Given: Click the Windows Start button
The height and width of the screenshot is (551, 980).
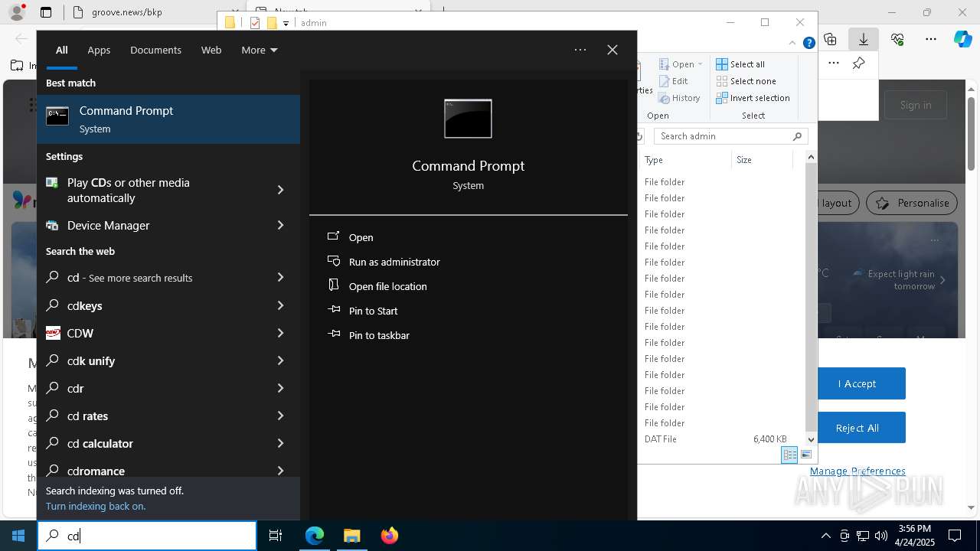Looking at the screenshot, I should 18,536.
